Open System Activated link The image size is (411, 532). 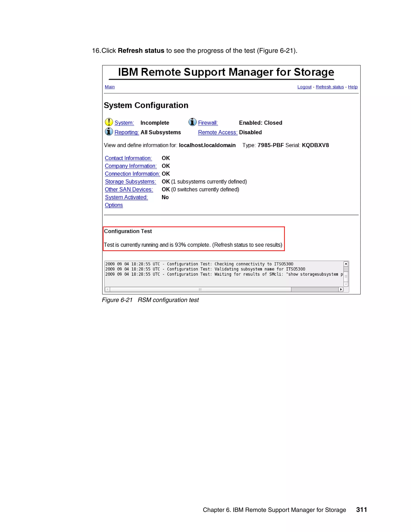[126, 197]
